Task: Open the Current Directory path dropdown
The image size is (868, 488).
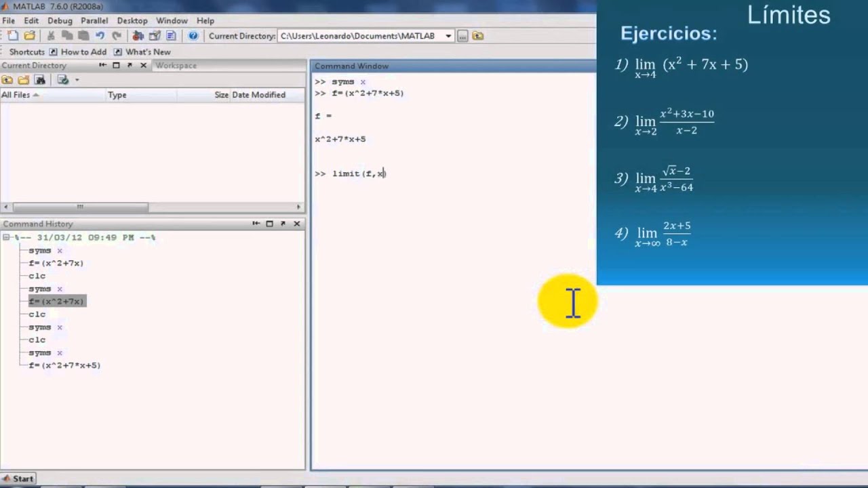Action: 448,36
